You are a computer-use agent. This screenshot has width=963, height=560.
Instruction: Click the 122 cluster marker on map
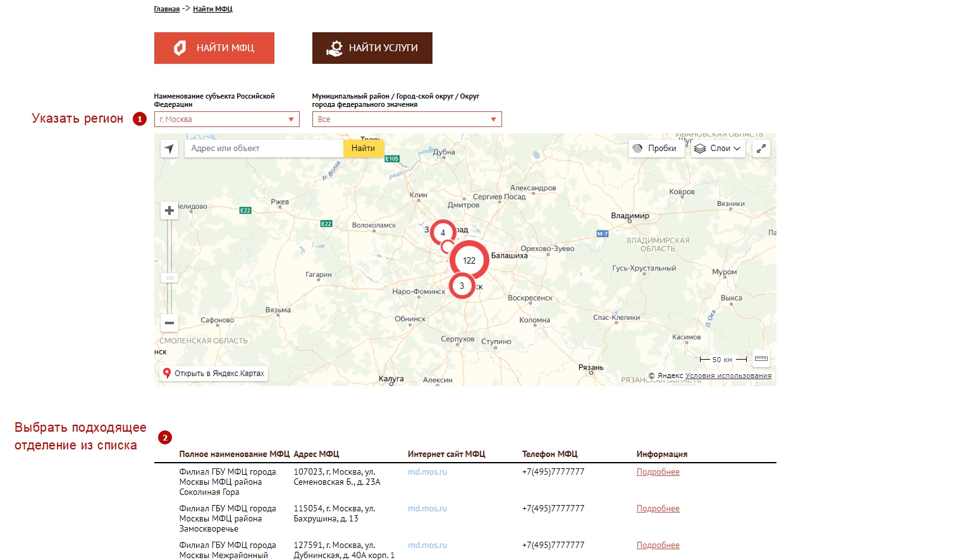[x=469, y=260]
